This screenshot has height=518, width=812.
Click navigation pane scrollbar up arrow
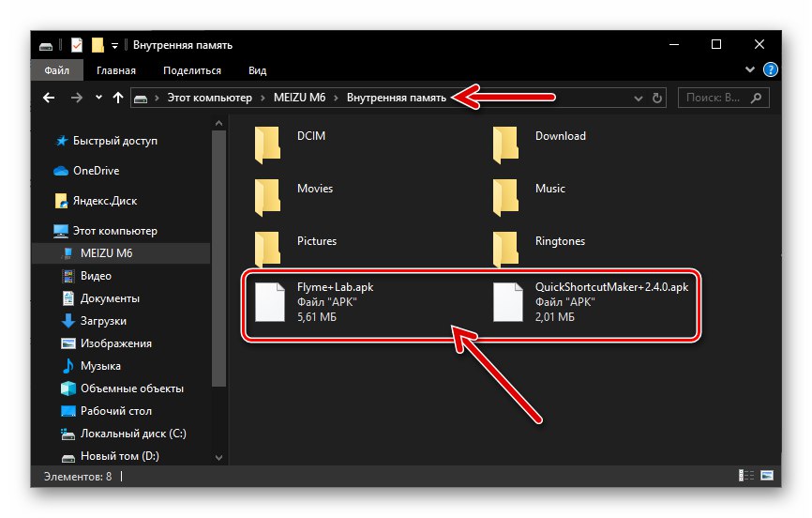218,124
